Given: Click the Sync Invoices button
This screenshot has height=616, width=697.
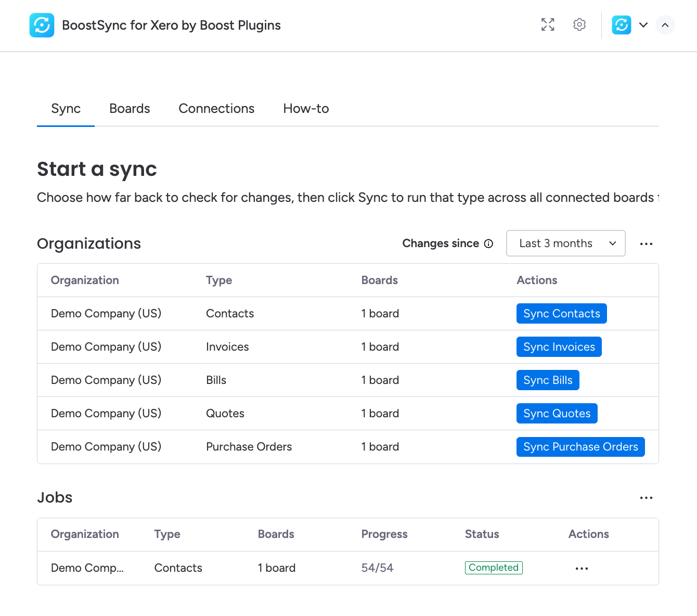Looking at the screenshot, I should coord(559,347).
